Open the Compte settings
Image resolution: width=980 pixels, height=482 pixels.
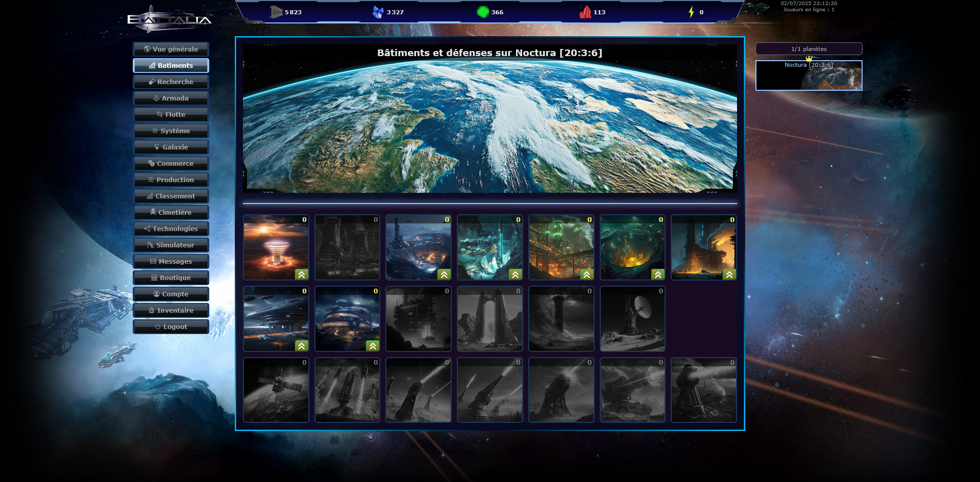[x=171, y=294]
